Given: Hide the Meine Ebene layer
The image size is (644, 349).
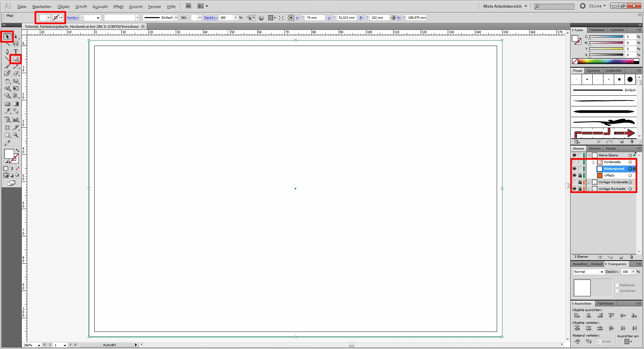Looking at the screenshot, I should click(x=574, y=155).
